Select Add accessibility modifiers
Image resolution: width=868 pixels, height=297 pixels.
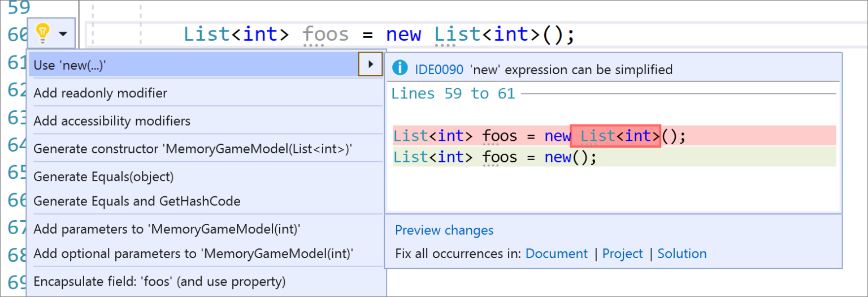112,120
